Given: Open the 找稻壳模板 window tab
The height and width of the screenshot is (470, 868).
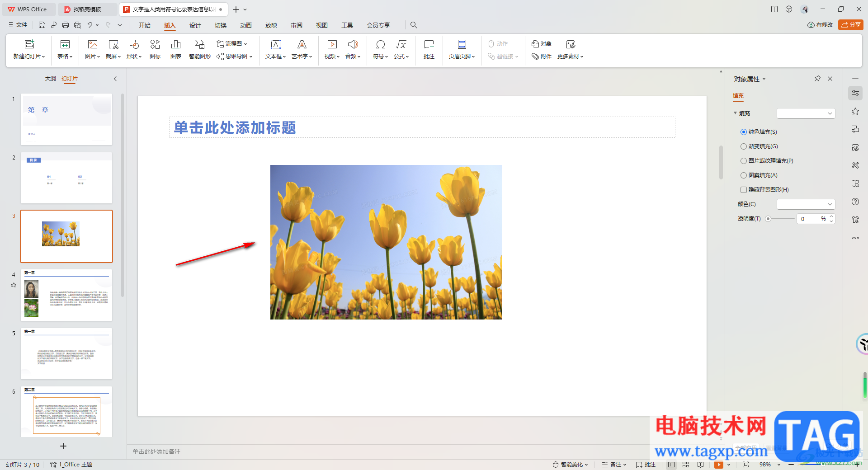Looking at the screenshot, I should tap(88, 9).
